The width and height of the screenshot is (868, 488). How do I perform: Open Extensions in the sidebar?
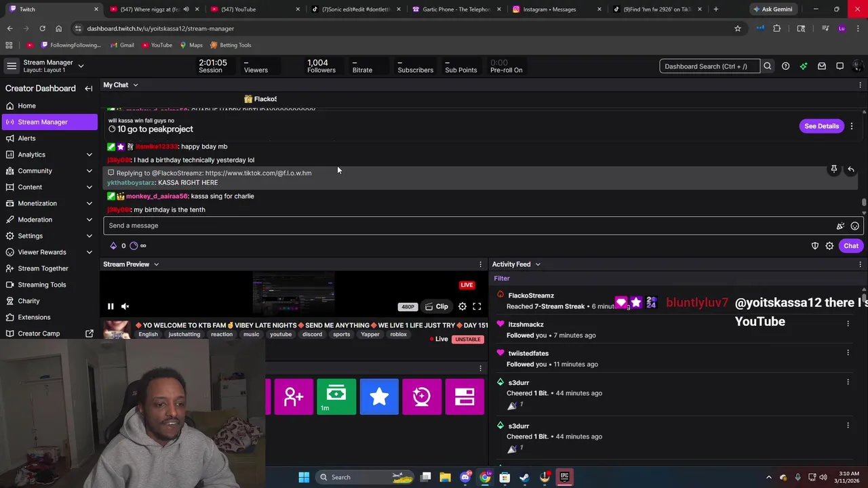49,317
